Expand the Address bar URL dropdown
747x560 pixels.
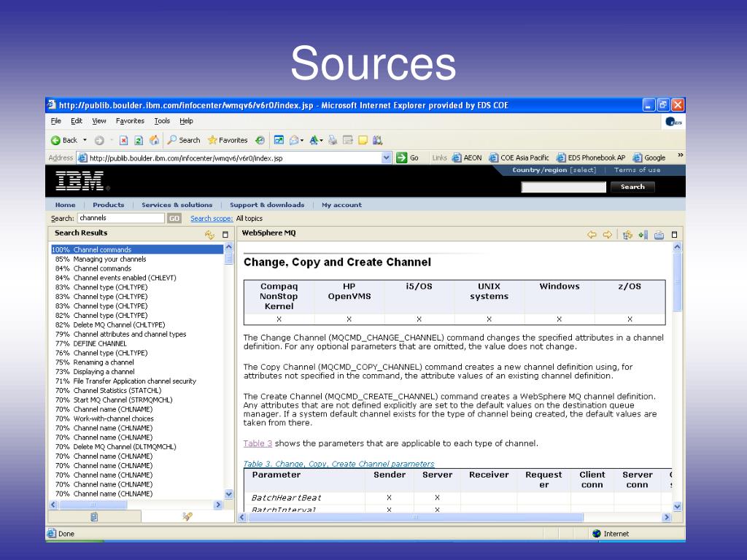point(387,157)
